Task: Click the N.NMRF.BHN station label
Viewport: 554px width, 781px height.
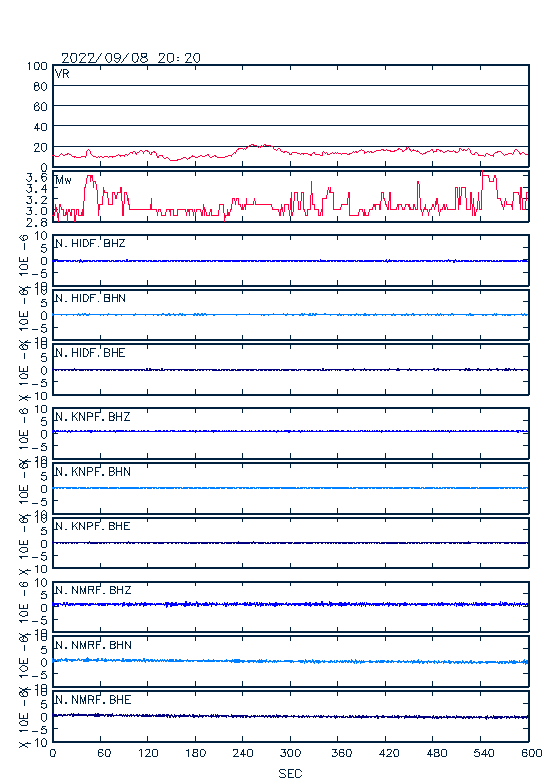Action: click(93, 646)
